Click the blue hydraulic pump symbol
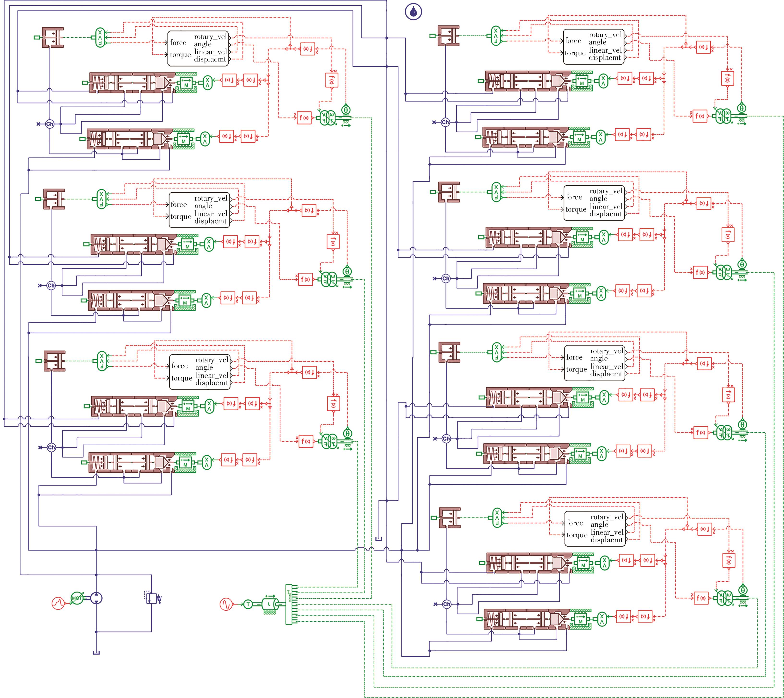 [96, 598]
